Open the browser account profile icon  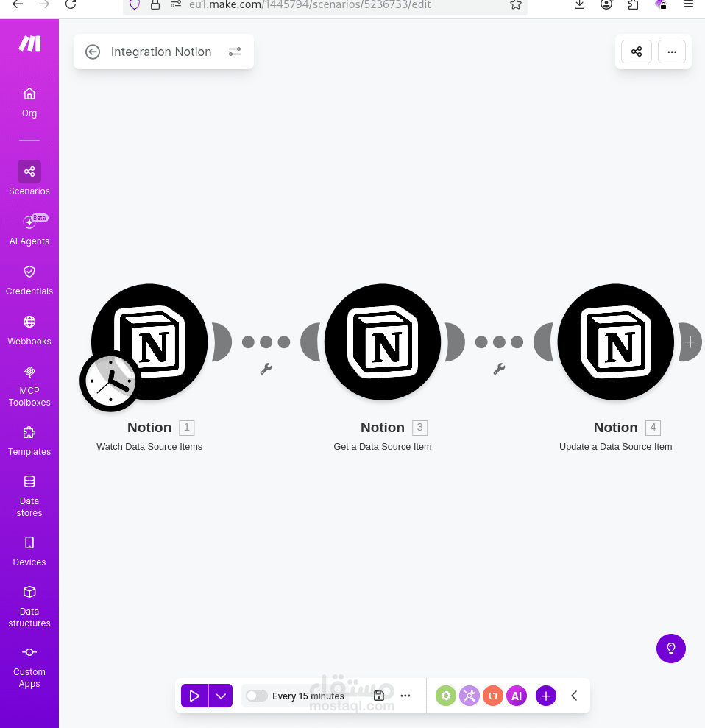[x=606, y=4]
